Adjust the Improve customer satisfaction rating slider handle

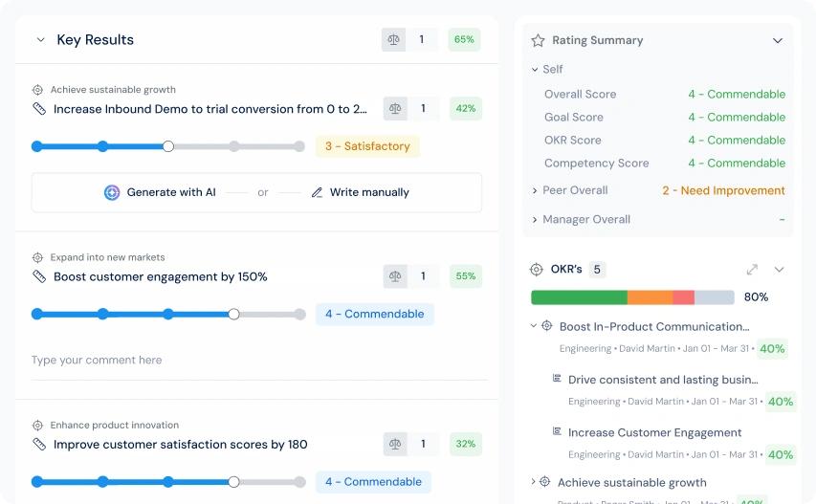(x=234, y=482)
